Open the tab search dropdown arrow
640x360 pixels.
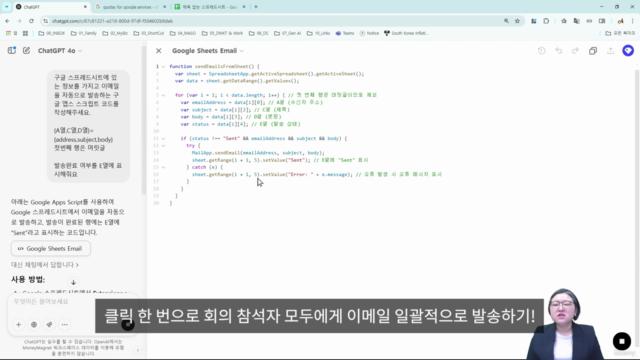click(x=7, y=7)
